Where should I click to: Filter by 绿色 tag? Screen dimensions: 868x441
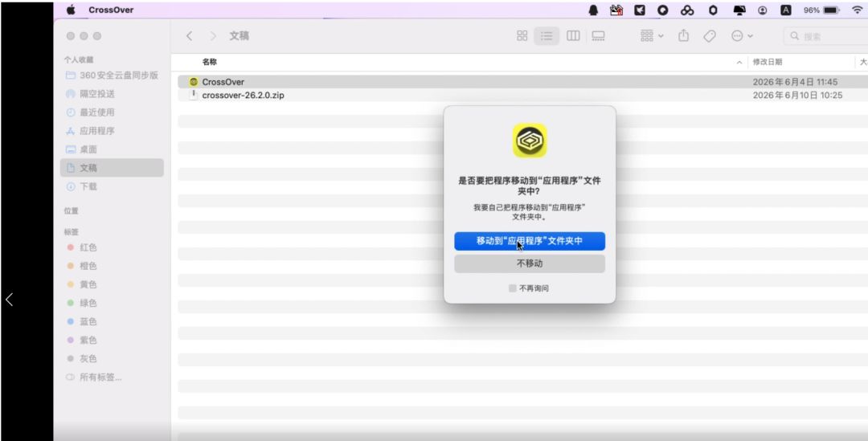82,303
